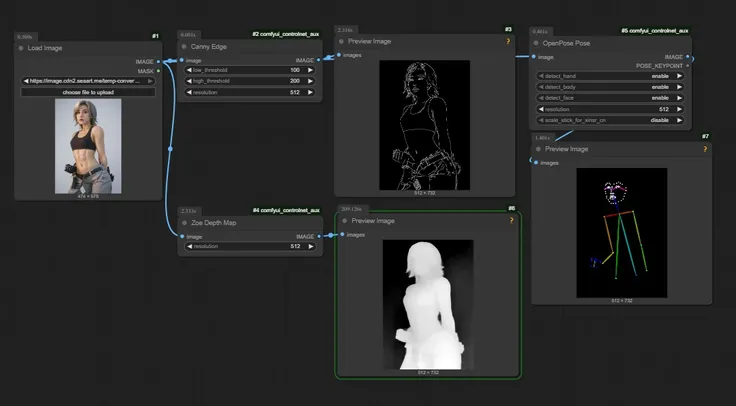This screenshot has height=406, width=736.
Task: Click choose file to upload button
Action: (x=88, y=92)
